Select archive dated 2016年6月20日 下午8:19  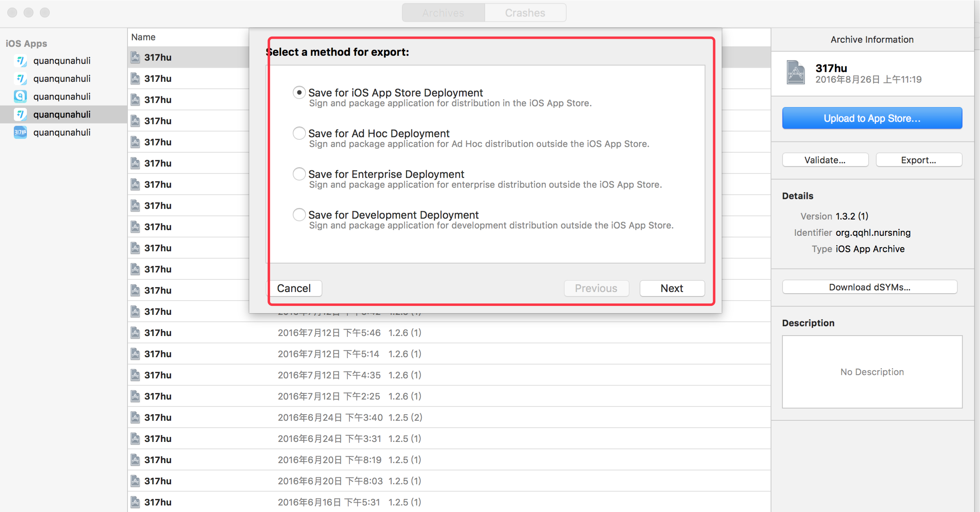(x=449, y=460)
